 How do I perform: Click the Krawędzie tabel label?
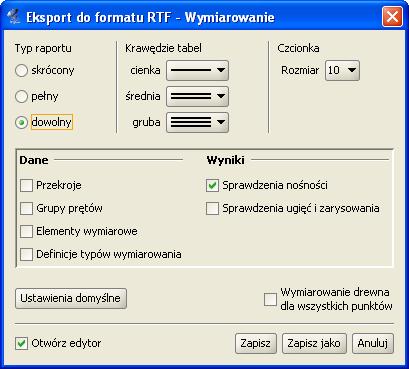pyautogui.click(x=163, y=48)
